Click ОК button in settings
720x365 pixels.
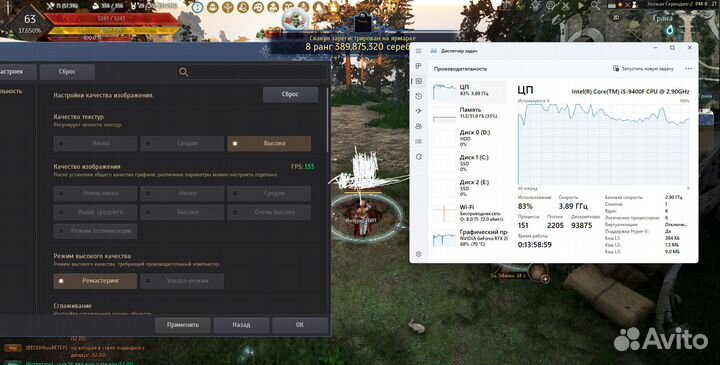[299, 325]
